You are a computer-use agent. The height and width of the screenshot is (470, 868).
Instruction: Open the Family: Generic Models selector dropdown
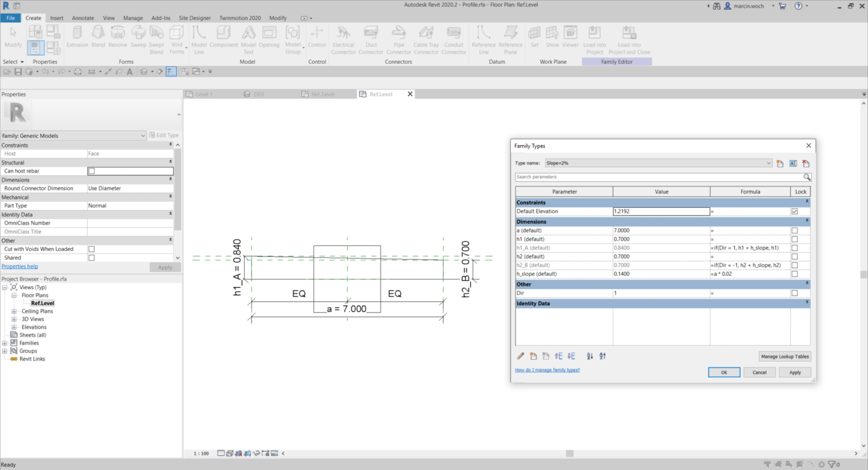[x=73, y=136]
